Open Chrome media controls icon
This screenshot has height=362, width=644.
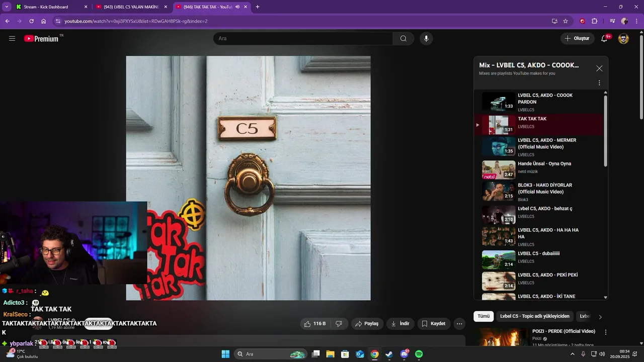612,21
